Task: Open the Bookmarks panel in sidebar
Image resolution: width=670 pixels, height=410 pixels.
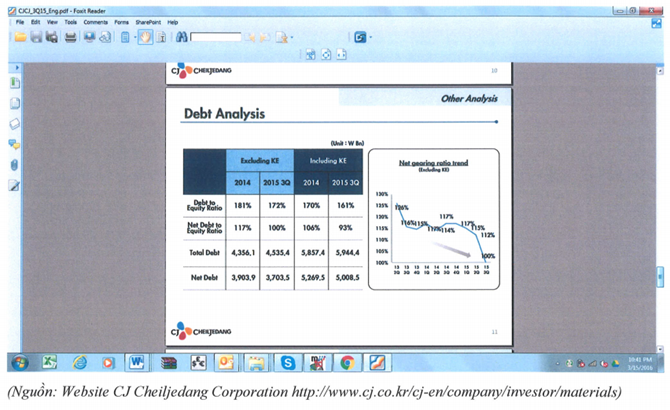Action: (14, 82)
